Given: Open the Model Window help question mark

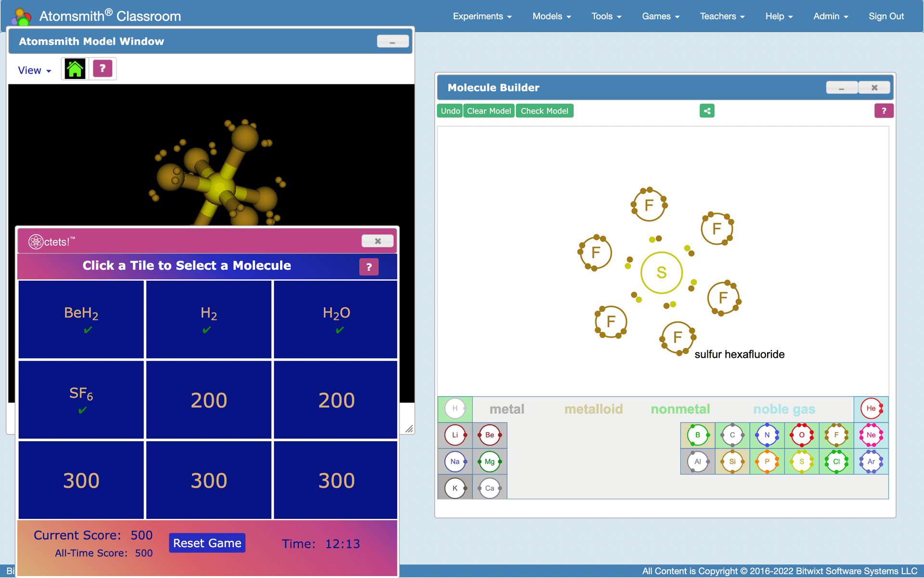Looking at the screenshot, I should tap(103, 69).
